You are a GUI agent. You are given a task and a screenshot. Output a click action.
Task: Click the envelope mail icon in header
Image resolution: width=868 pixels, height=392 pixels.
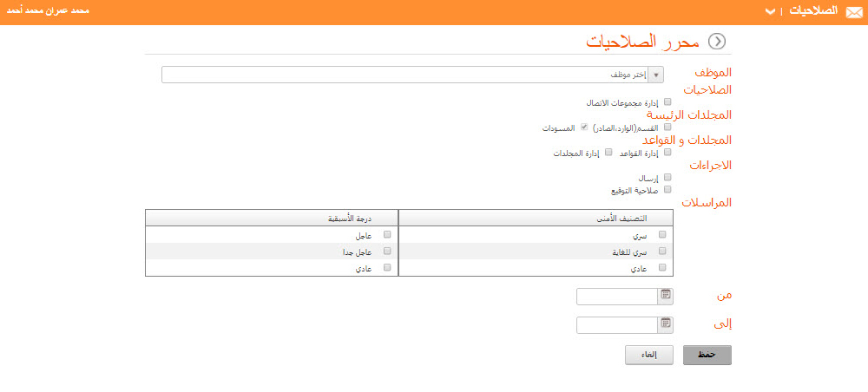pos(854,11)
